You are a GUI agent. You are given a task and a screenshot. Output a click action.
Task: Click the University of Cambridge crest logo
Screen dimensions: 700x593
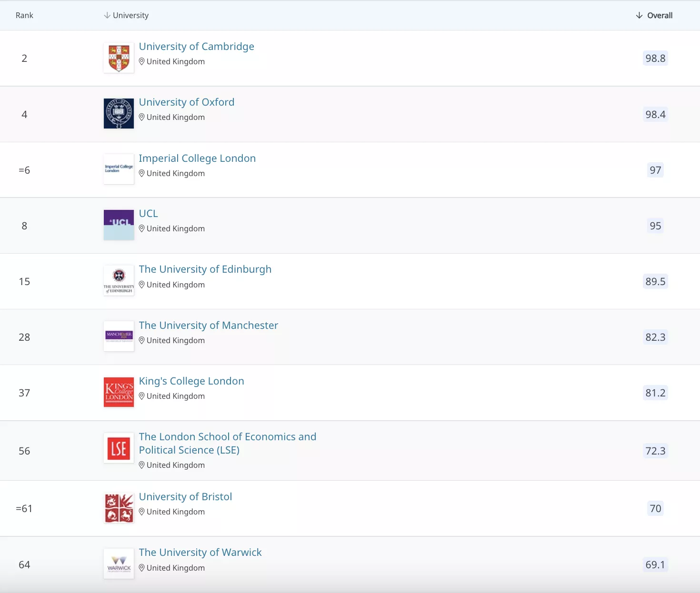(x=119, y=58)
